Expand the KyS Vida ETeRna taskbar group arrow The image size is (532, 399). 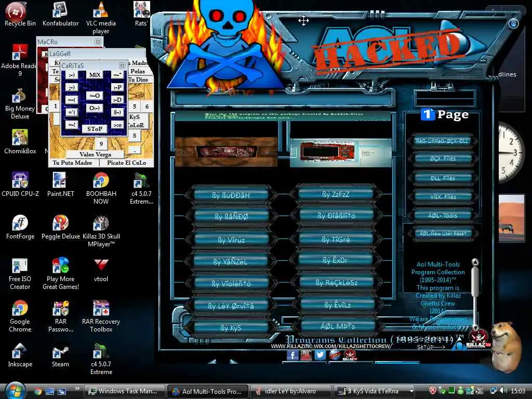pyautogui.click(x=411, y=391)
